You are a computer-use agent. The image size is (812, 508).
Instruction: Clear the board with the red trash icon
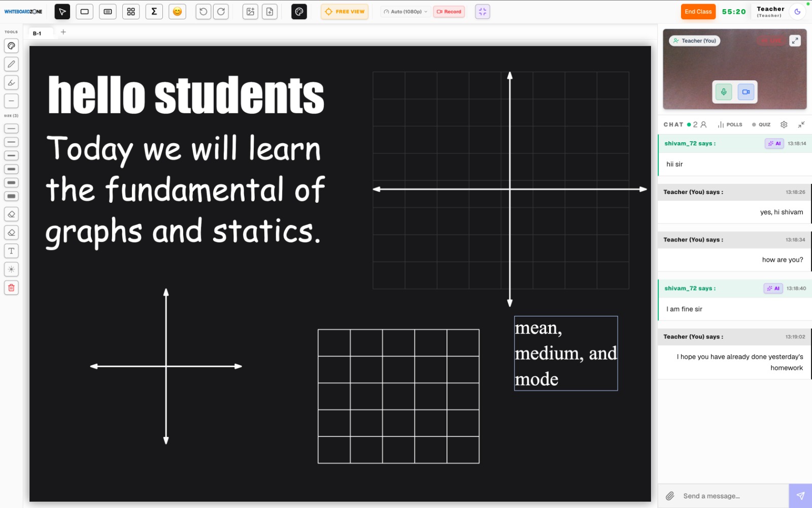tap(11, 288)
